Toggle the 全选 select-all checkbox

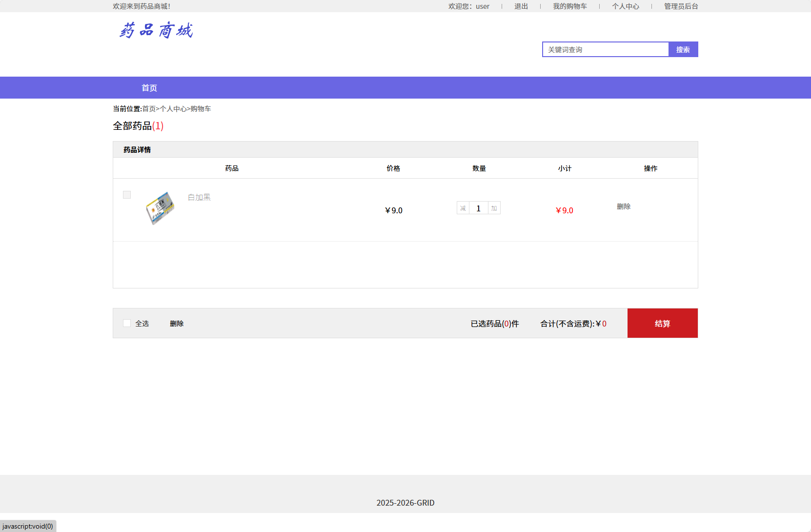coord(127,323)
